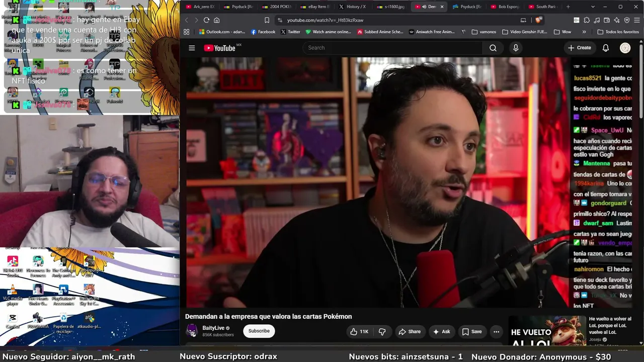Screen dimensions: 644x362
Task: Open the browser extensions puzzle icon
Action: click(587, 20)
